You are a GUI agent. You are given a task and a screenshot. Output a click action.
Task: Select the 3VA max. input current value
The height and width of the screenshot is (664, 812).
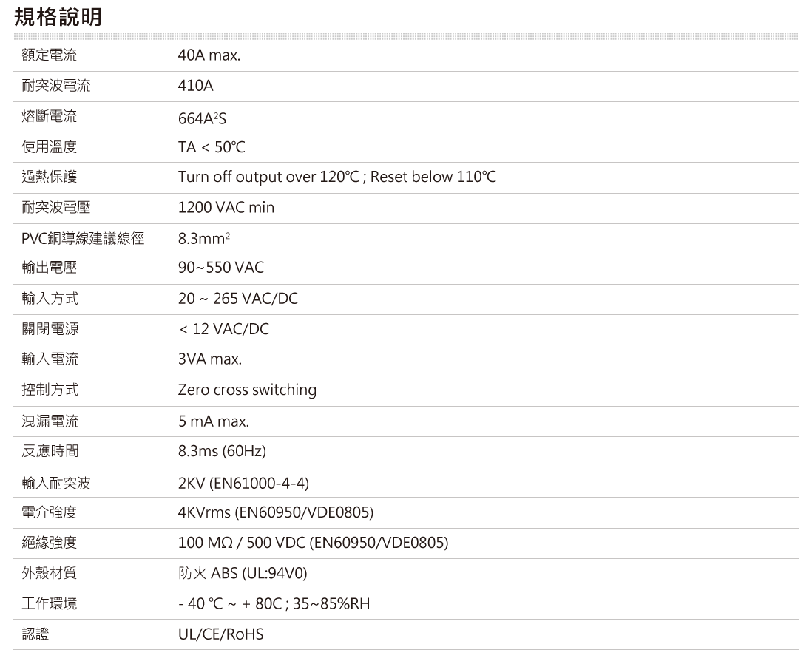click(209, 359)
